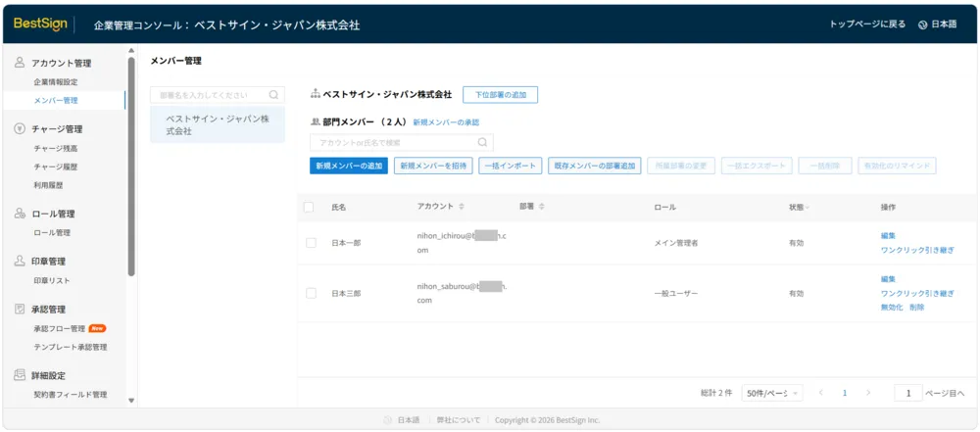This screenshot has width=980, height=432.
Task: Click ワンクリック引き継ぎ for 日本一郎
Action: pos(917,250)
